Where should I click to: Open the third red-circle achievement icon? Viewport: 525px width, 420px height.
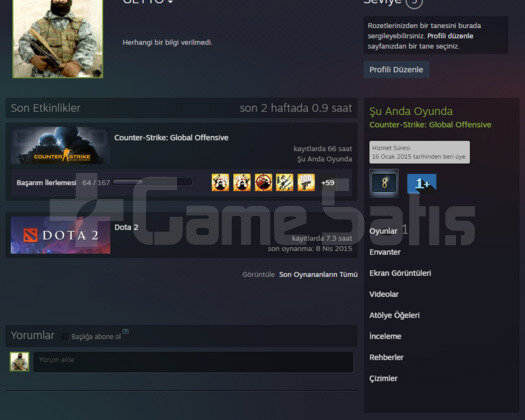[263, 183]
